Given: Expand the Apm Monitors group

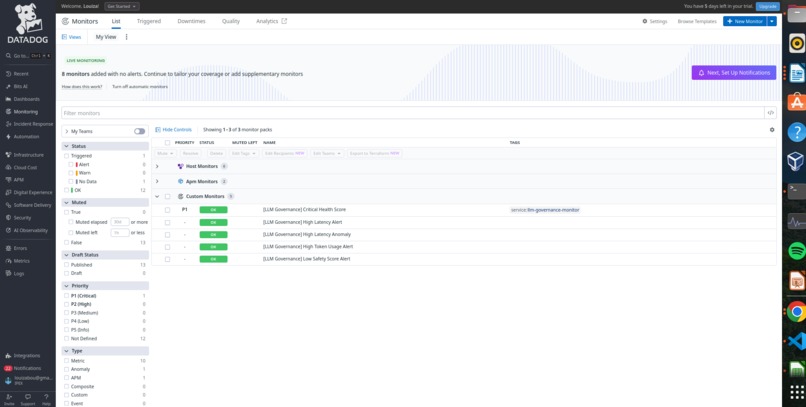Looking at the screenshot, I should click(x=157, y=181).
